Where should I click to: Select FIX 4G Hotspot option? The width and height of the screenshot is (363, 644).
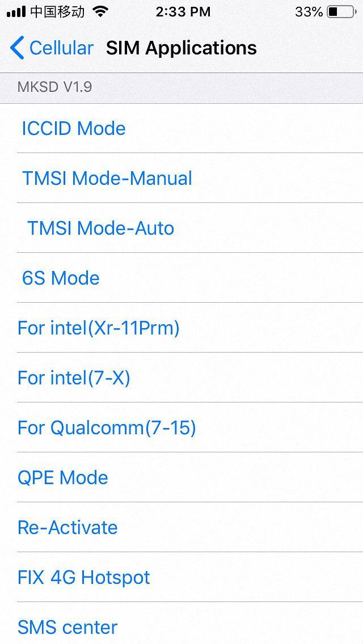point(84,578)
